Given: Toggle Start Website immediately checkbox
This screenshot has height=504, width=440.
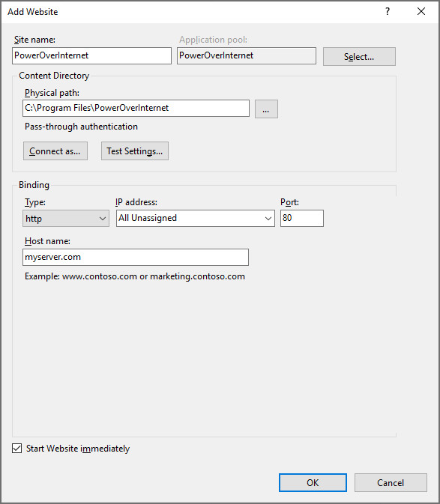Looking at the screenshot, I should click(17, 448).
